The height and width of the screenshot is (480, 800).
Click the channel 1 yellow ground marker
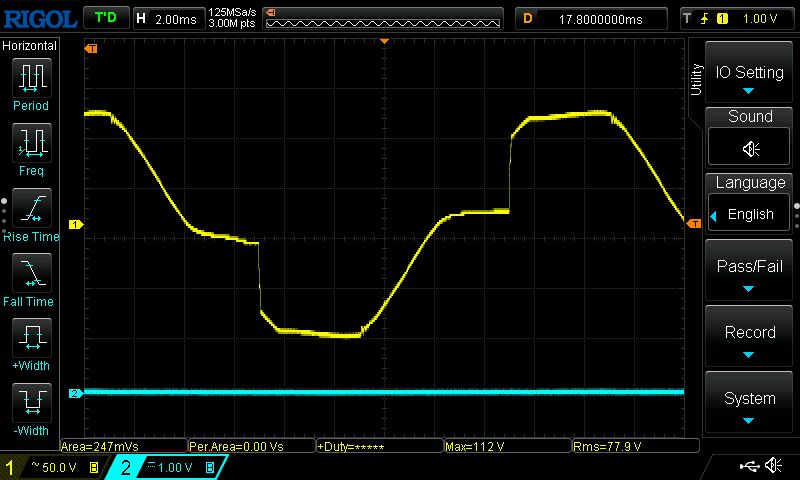[76, 224]
